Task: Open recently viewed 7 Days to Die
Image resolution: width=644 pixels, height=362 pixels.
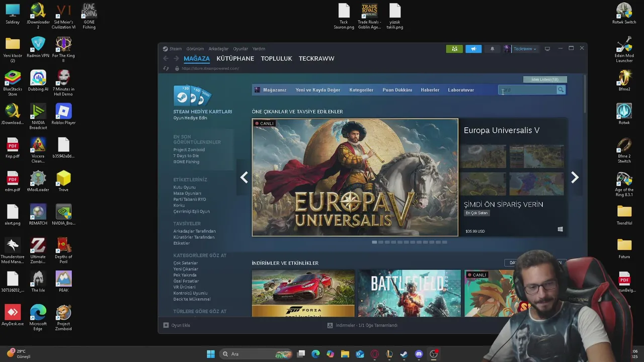Action: tap(186, 156)
